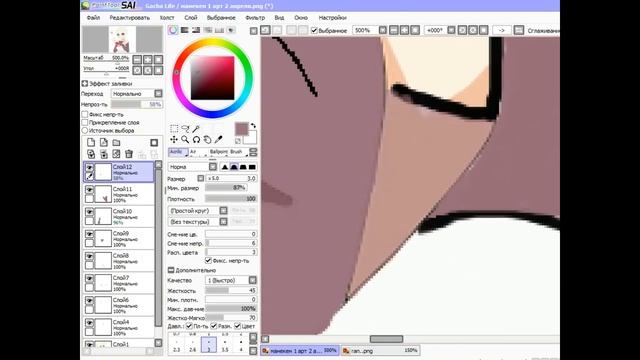Open the Файл menu
The image size is (640, 360).
click(93, 18)
